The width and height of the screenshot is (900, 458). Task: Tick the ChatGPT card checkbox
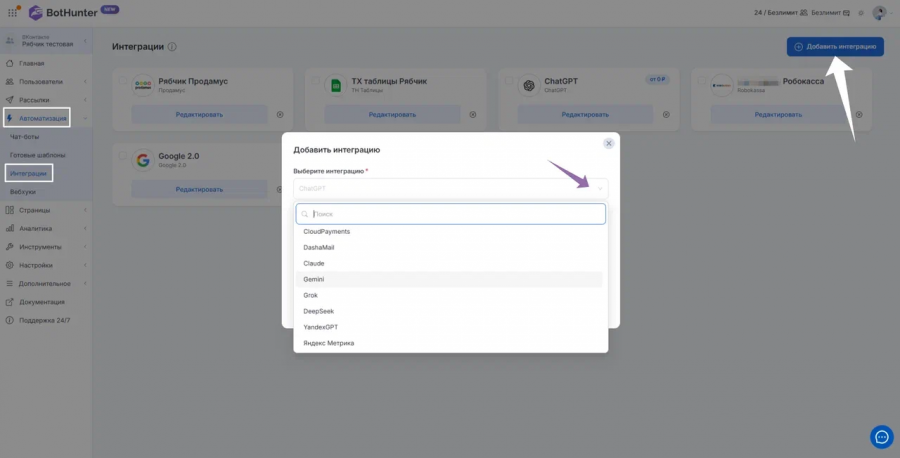[509, 80]
